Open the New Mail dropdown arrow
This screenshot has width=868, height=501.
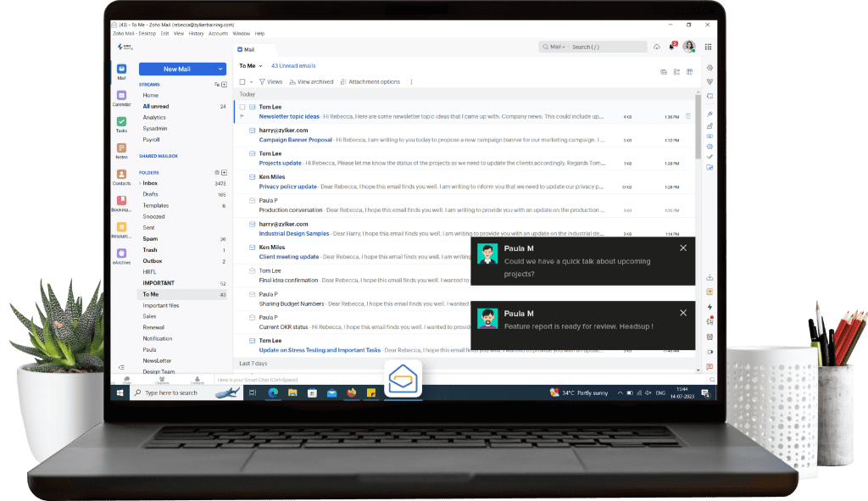tap(220, 69)
